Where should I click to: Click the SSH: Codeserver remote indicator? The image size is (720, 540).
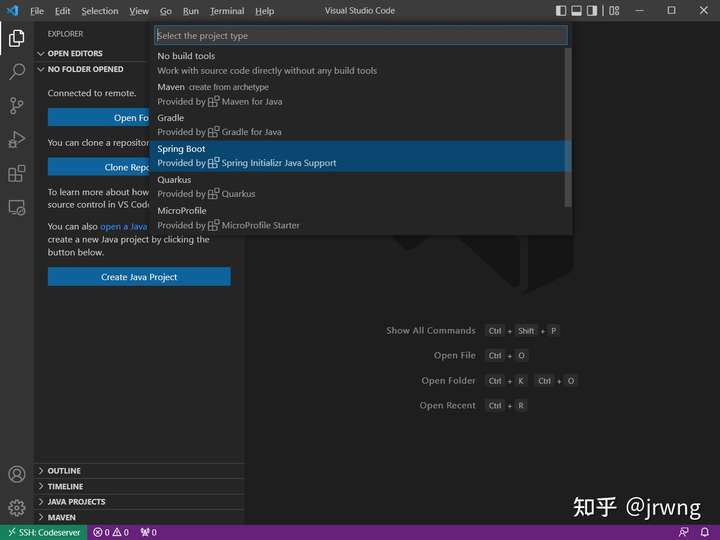[44, 532]
